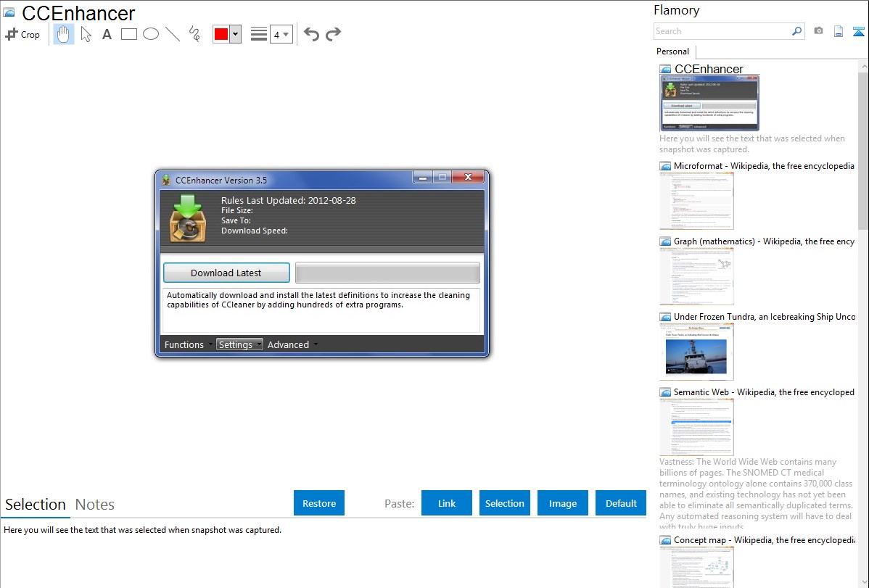Click the document page icon beside the camera

(x=839, y=31)
